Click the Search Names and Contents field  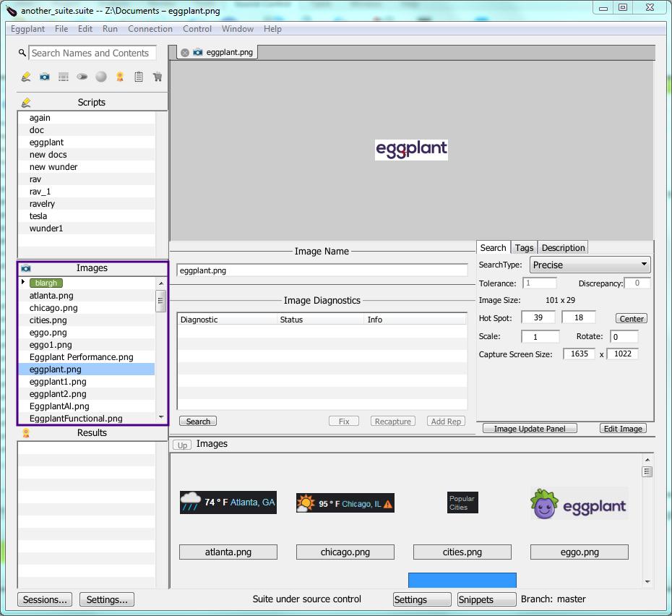pos(92,53)
